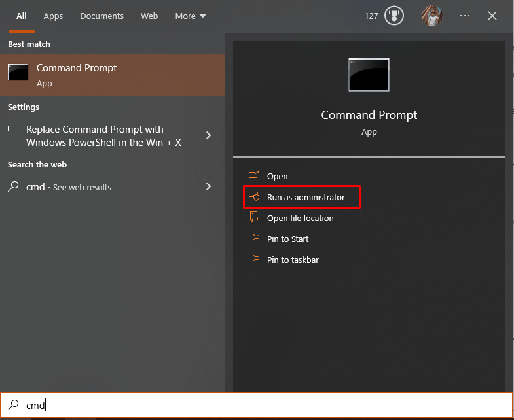Click in the cmd search input box

(x=257, y=405)
